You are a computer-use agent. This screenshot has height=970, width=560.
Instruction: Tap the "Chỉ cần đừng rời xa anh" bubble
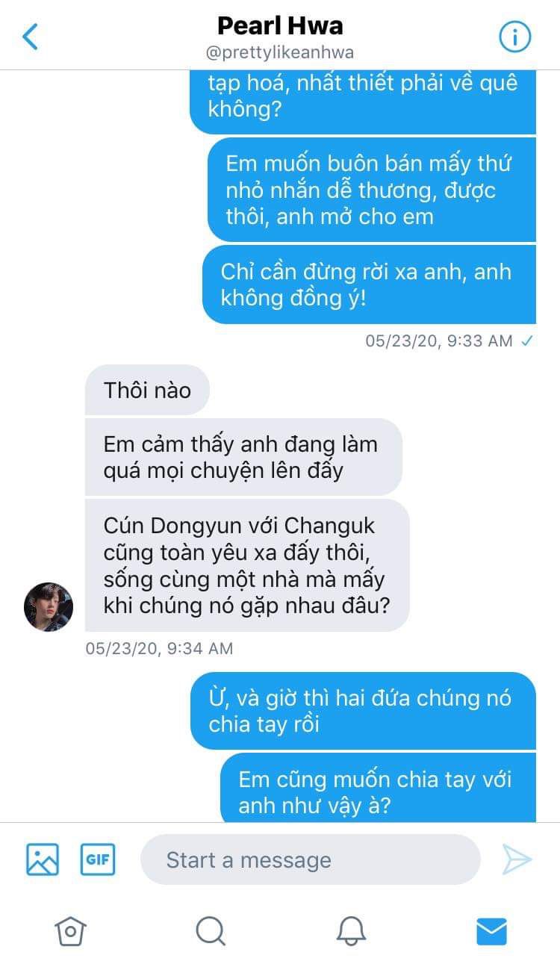tap(369, 285)
